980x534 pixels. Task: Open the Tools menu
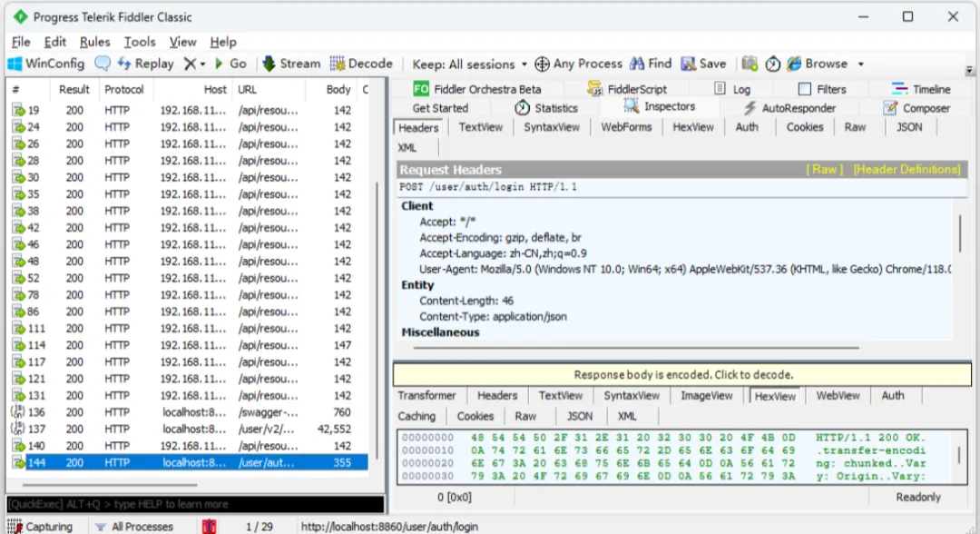[x=140, y=42]
